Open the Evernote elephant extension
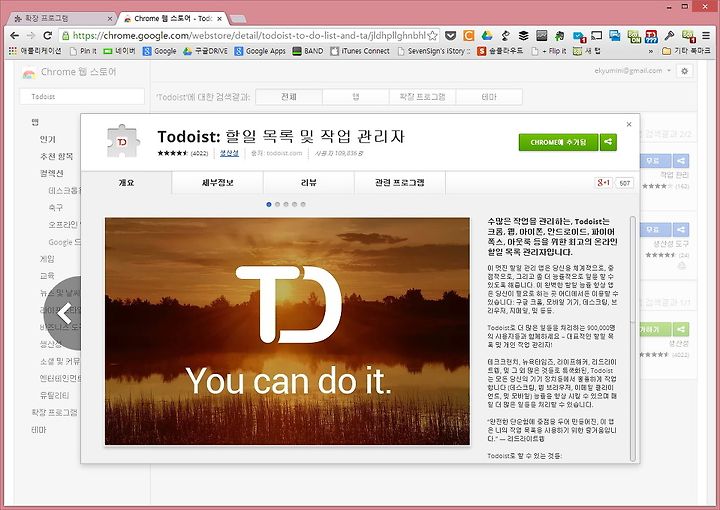Screen dimensions: 720x510 [x=559, y=35]
